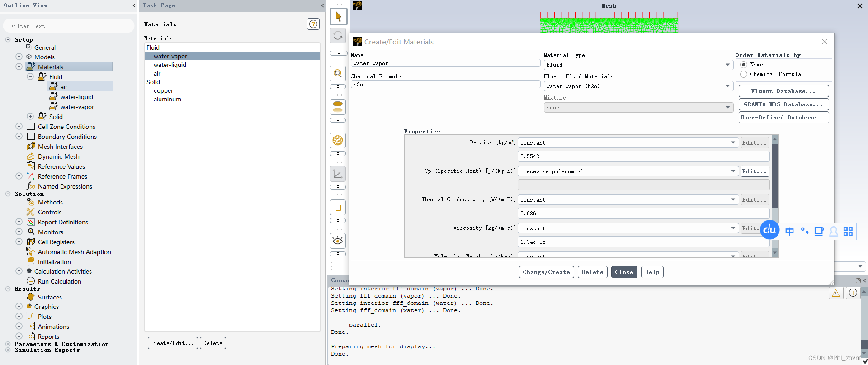
Task: Select 'Chemical Formula' ordering radio button
Action: [x=744, y=74]
